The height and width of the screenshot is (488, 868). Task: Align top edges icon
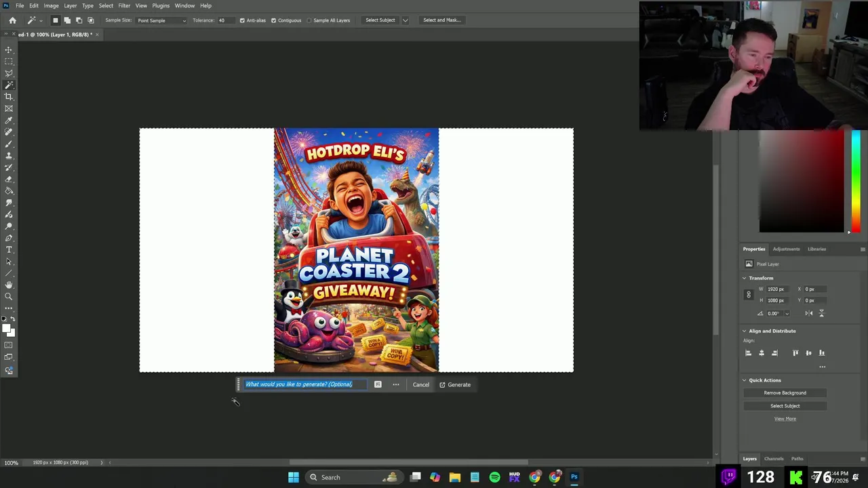click(x=795, y=353)
